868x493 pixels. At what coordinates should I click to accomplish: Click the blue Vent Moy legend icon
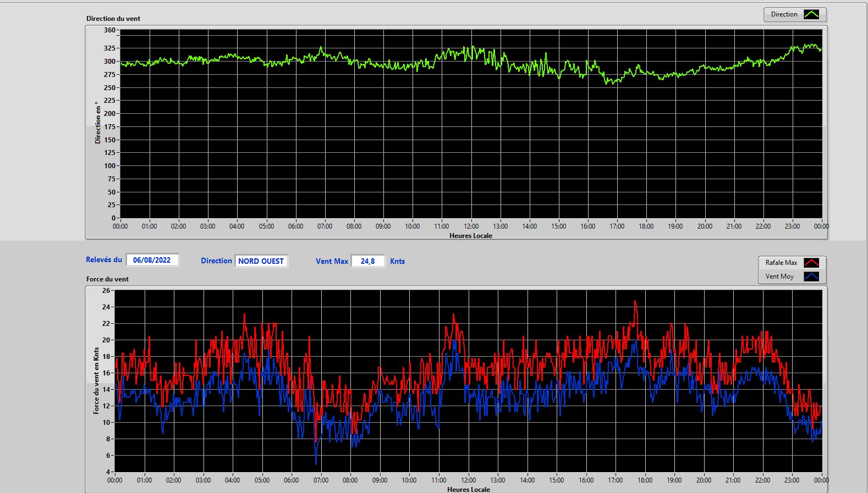[811, 276]
